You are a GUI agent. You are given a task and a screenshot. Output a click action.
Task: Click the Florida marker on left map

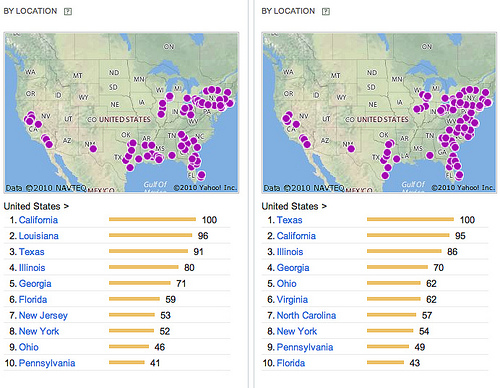(201, 175)
